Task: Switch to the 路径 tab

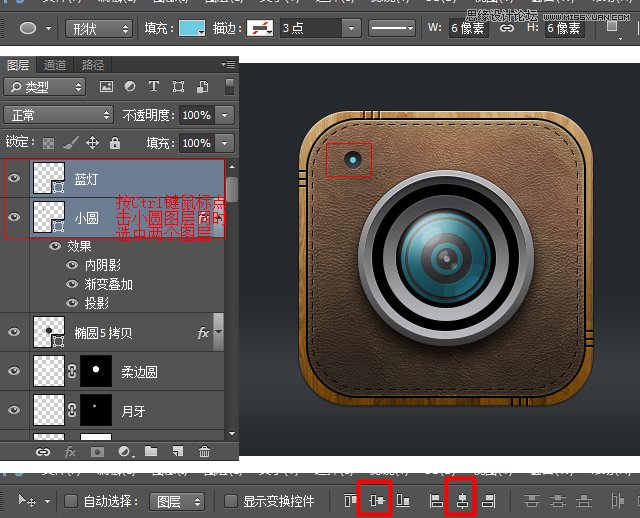Action: (93, 65)
